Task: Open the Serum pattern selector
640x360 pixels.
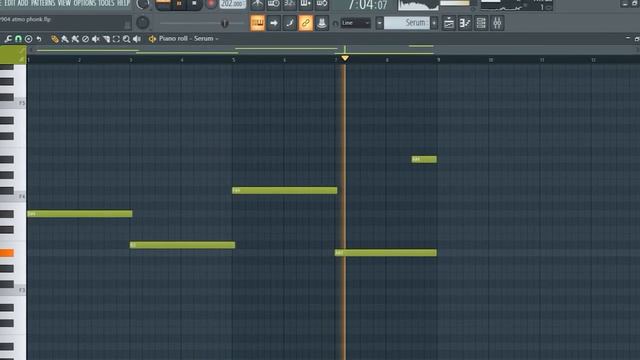Action: click(x=407, y=23)
